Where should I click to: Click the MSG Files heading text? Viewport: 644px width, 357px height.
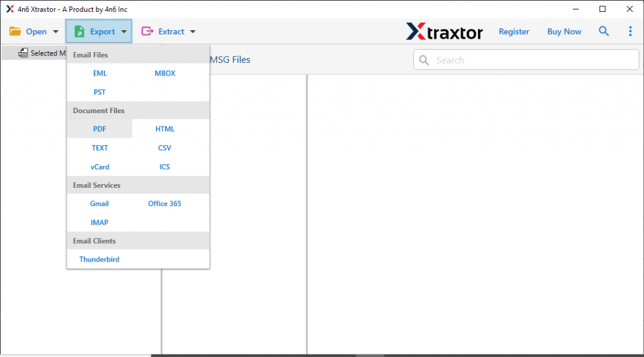[230, 60]
